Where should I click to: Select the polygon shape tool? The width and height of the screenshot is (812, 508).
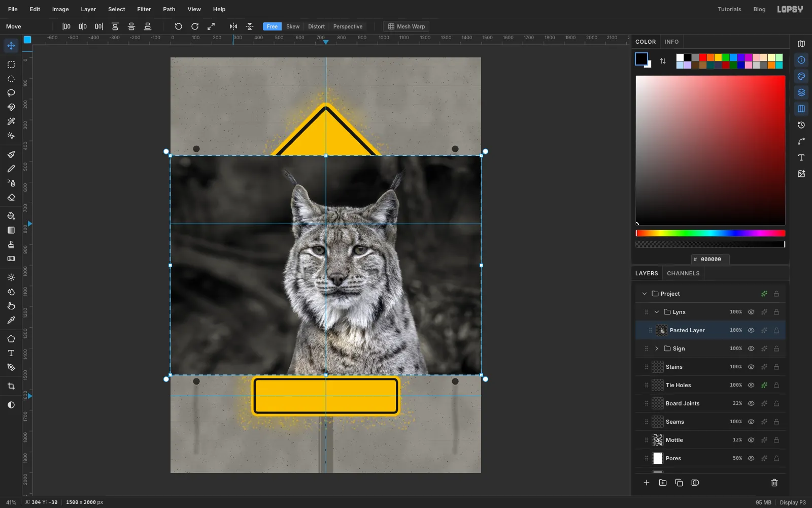coord(11,339)
